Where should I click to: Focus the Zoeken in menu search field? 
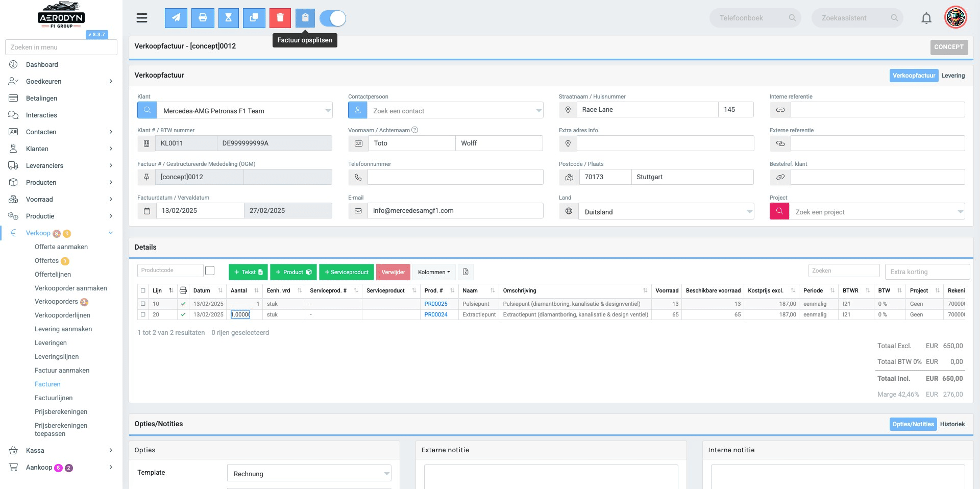[61, 47]
